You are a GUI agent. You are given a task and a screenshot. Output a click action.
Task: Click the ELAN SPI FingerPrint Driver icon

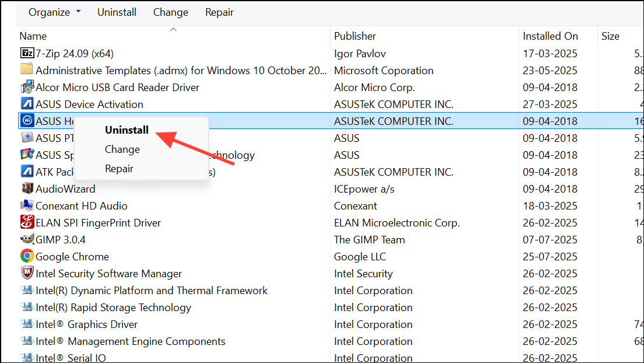[27, 222]
